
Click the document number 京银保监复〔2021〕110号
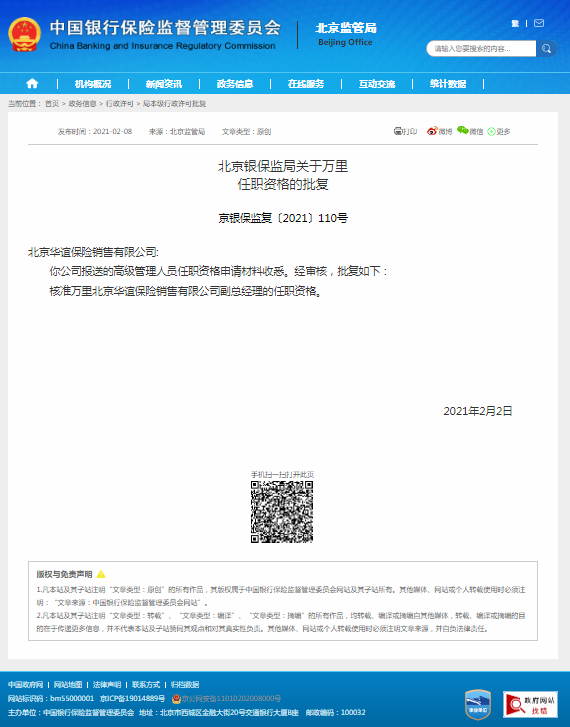click(283, 218)
